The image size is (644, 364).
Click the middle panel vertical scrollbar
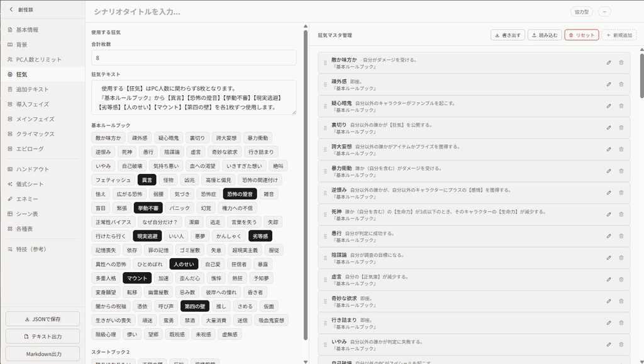306,185
